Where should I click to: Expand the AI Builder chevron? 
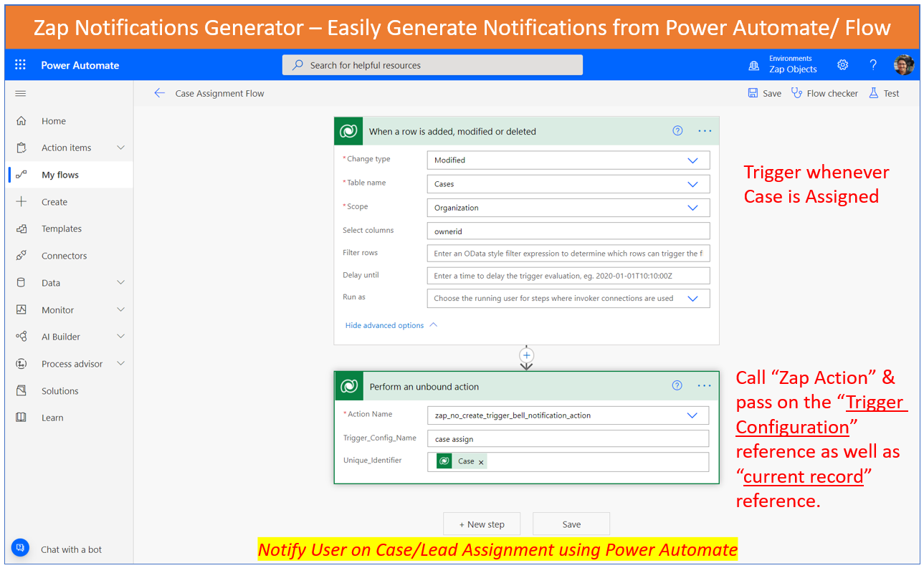pos(120,337)
